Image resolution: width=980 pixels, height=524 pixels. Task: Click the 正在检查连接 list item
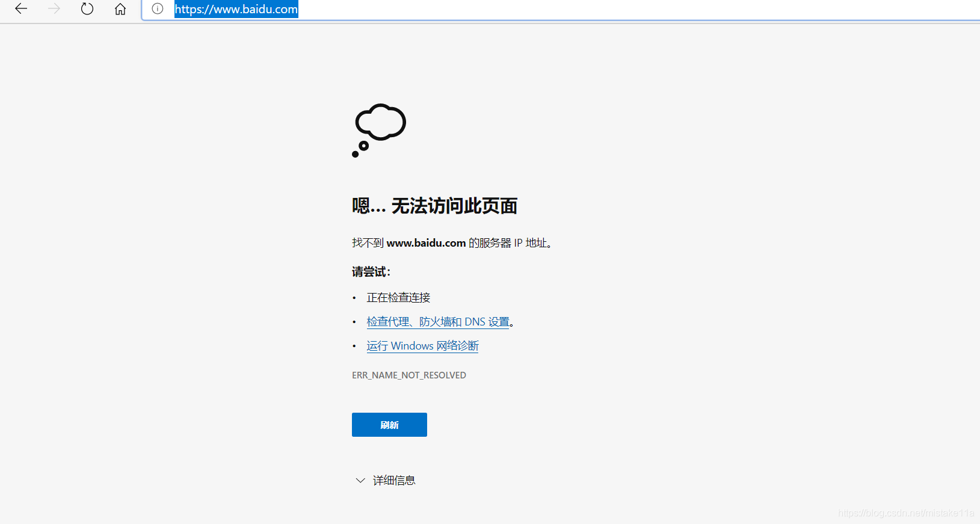[x=398, y=298]
